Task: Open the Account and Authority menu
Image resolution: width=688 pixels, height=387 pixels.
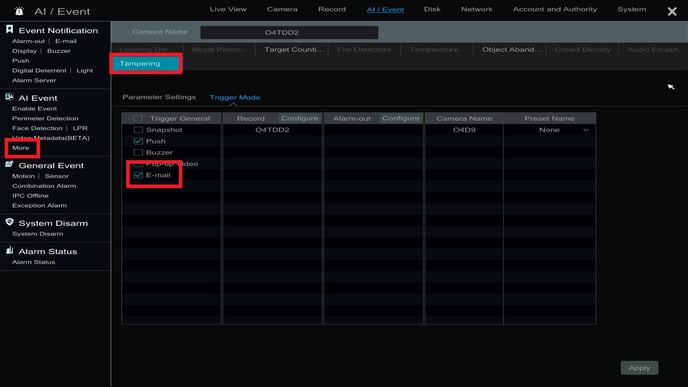Action: point(555,9)
